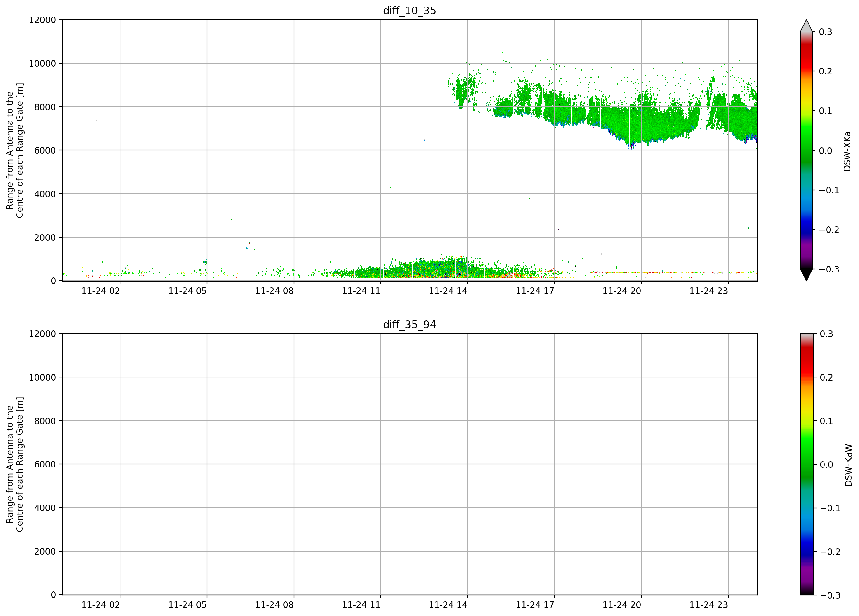Click "11-24 14" tick label under diff_10_35
The image size is (859, 616).
coord(448,291)
